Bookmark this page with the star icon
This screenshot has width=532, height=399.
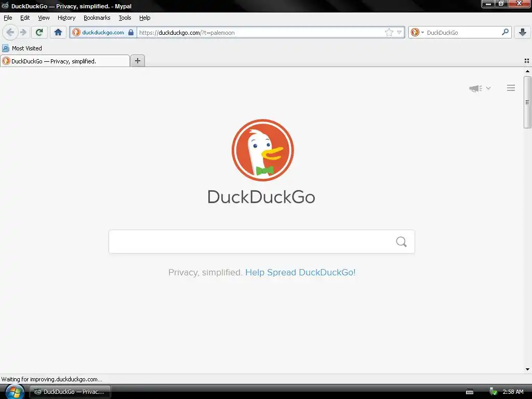click(389, 32)
